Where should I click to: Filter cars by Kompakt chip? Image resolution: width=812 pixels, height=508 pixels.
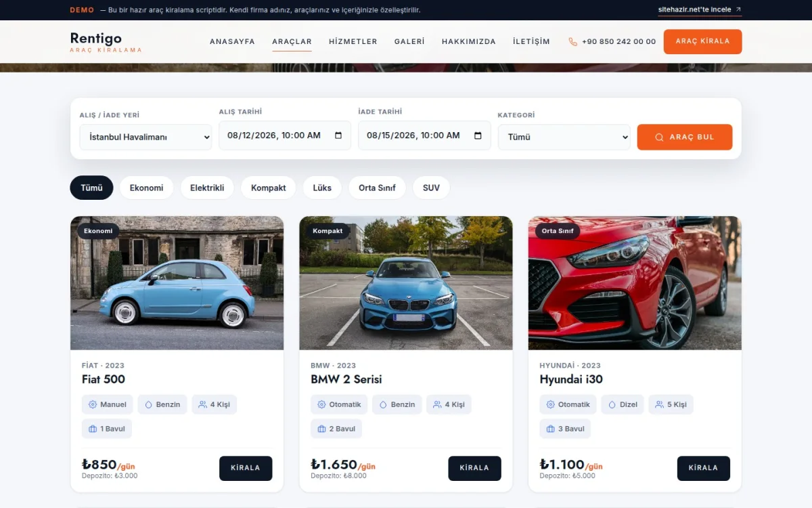268,188
